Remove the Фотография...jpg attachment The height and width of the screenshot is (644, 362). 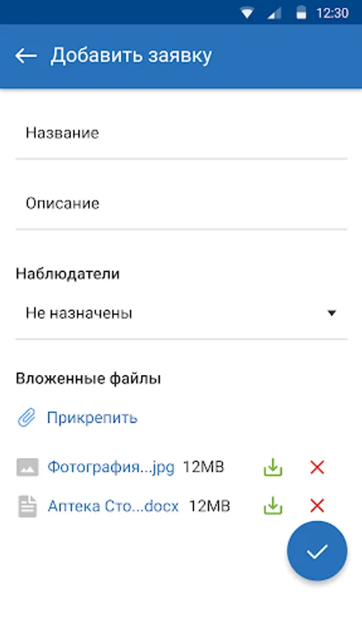click(317, 467)
